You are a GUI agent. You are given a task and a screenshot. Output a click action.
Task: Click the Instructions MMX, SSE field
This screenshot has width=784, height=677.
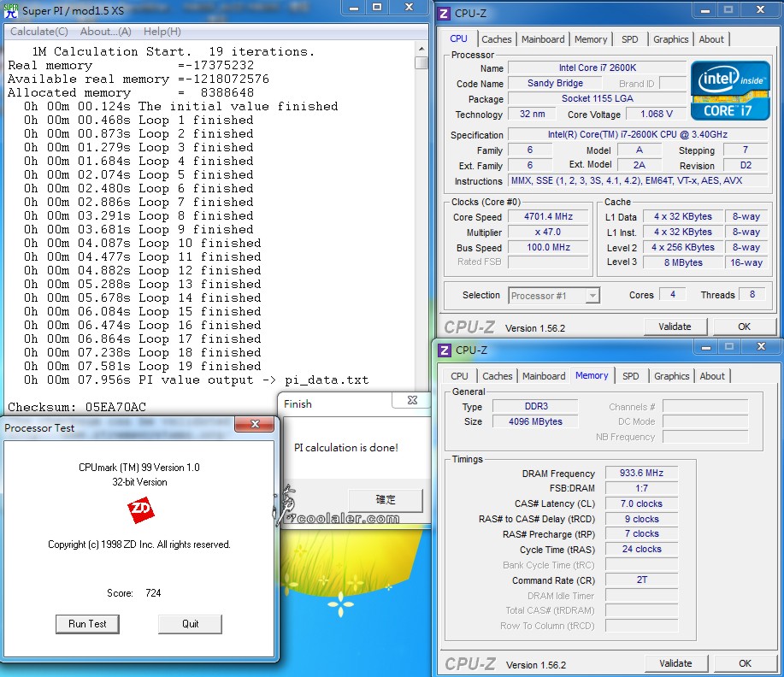(638, 180)
